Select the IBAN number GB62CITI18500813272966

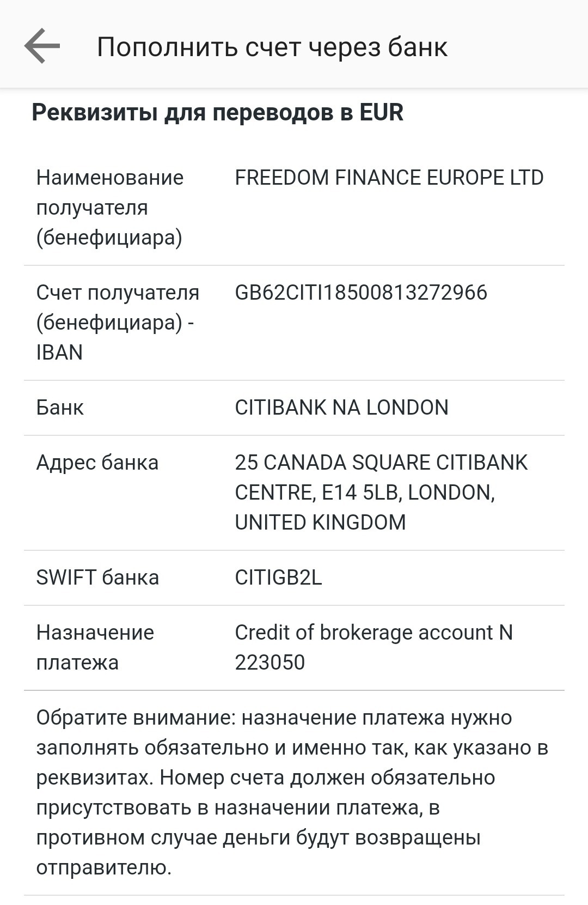point(360,293)
